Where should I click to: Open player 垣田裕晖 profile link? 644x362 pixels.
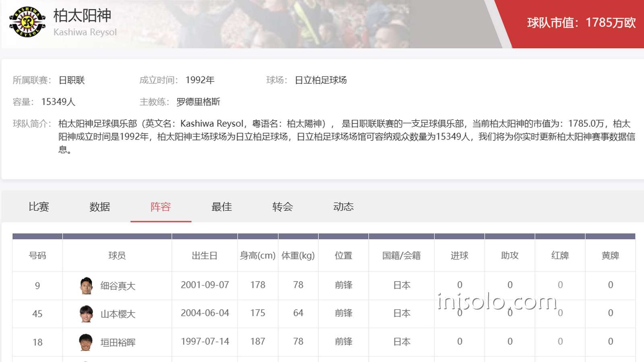(x=118, y=342)
